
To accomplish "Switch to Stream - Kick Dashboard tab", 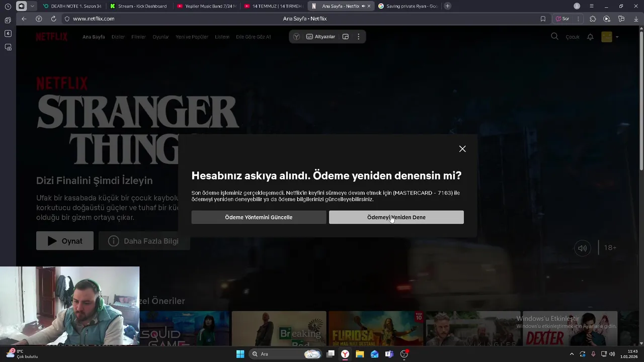I will point(138,6).
